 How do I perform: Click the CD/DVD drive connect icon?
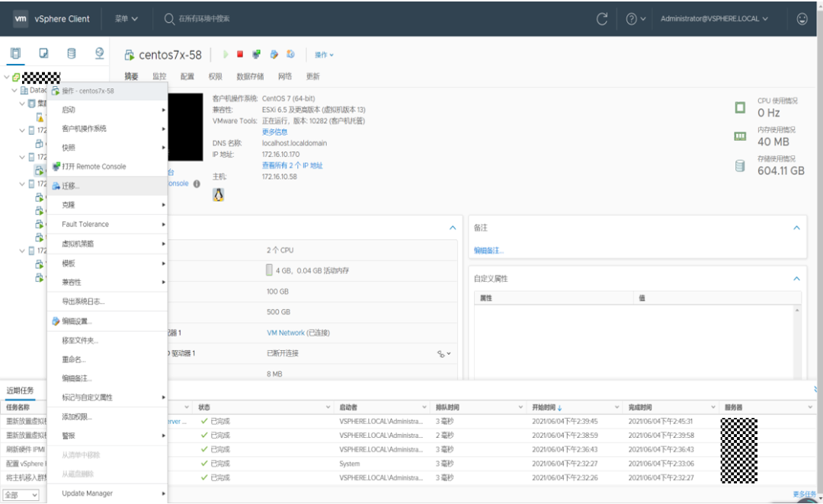441,354
